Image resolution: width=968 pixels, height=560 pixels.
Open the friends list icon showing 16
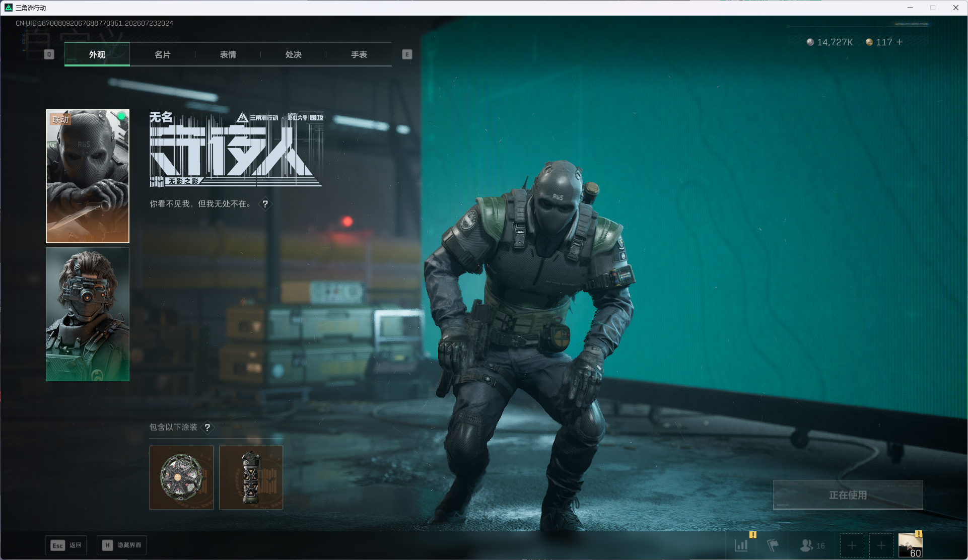(x=812, y=545)
